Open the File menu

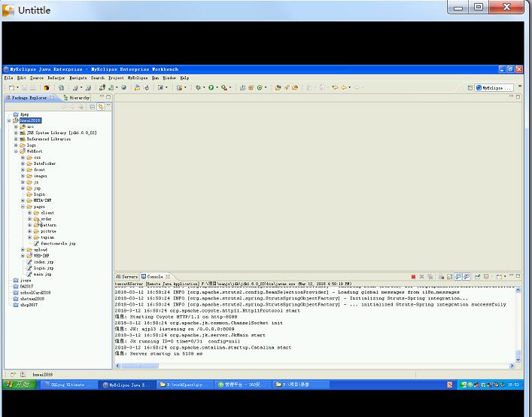[x=8, y=78]
